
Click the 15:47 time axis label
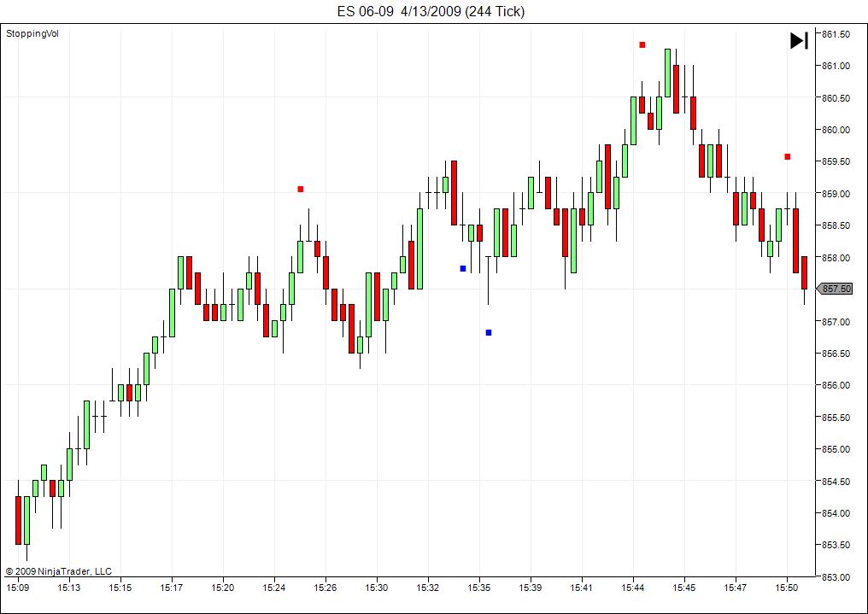735,588
